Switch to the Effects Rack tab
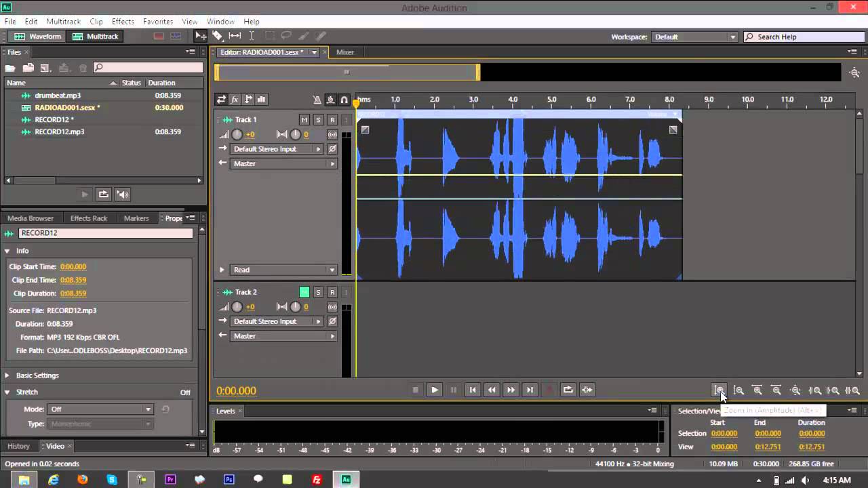Screen dimensions: 868x488 coord(89,218)
